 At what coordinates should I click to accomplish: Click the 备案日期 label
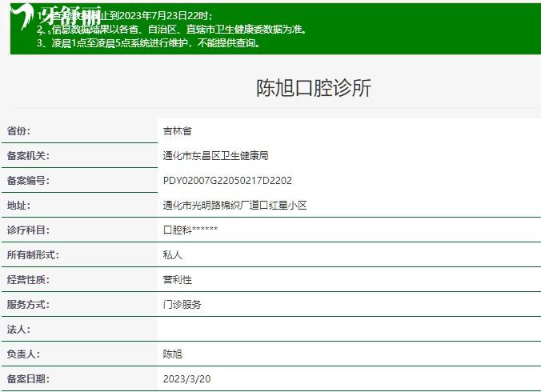[x=28, y=379]
